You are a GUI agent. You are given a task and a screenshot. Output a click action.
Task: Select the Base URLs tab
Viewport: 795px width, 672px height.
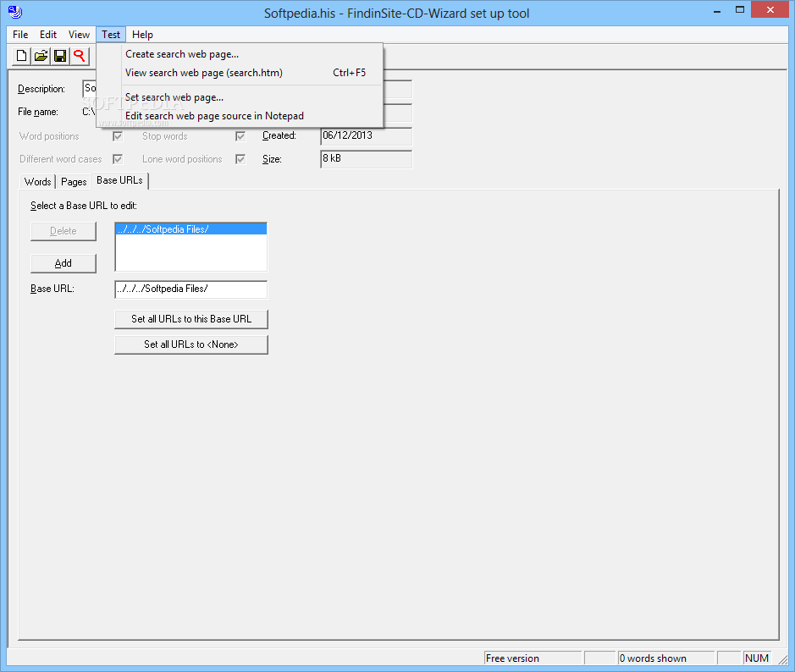tap(119, 180)
